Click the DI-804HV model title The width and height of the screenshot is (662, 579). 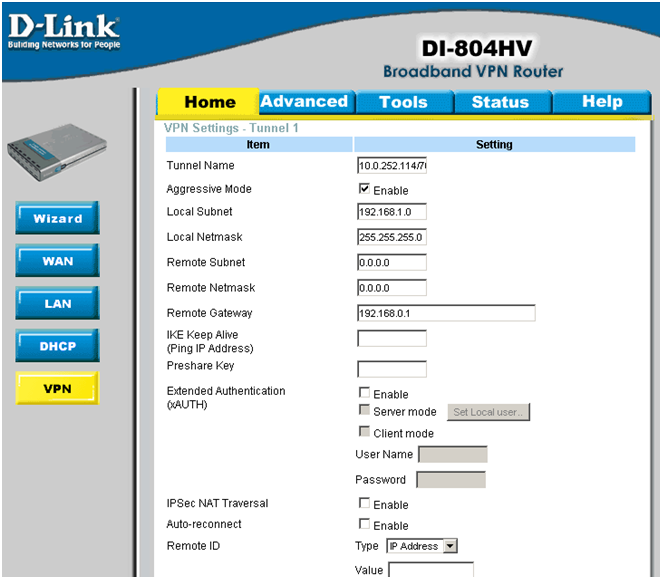(x=477, y=48)
